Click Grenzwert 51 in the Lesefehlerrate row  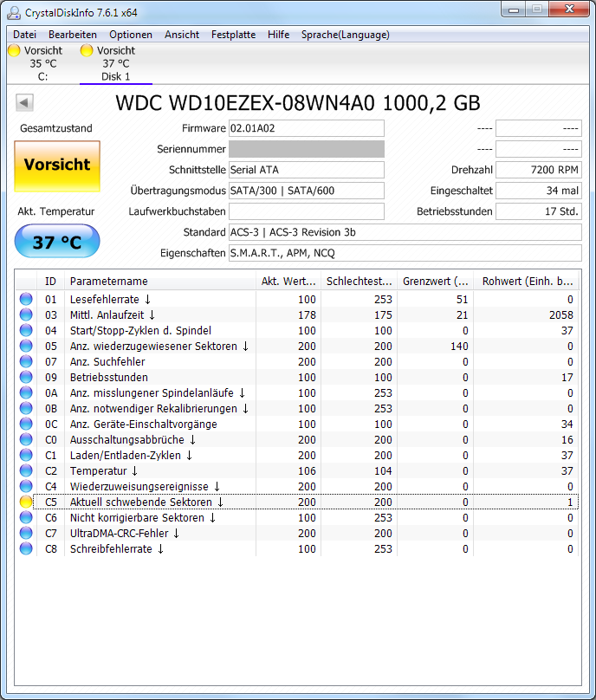click(x=462, y=299)
